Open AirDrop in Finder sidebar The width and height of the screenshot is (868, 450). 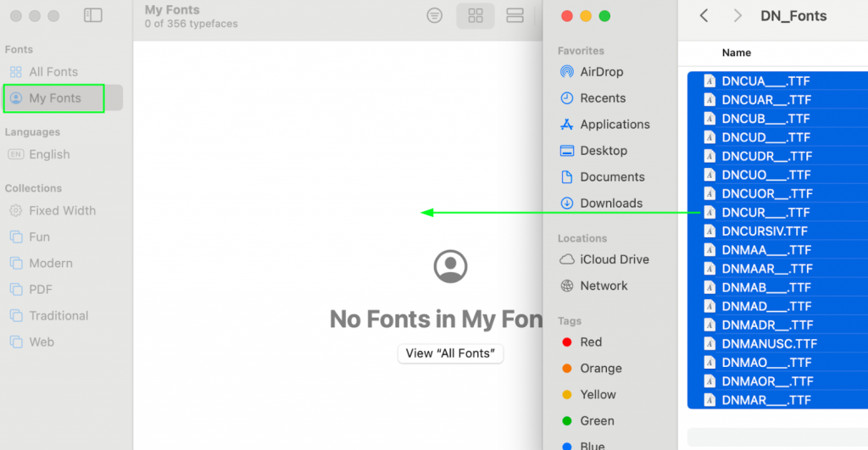(601, 72)
